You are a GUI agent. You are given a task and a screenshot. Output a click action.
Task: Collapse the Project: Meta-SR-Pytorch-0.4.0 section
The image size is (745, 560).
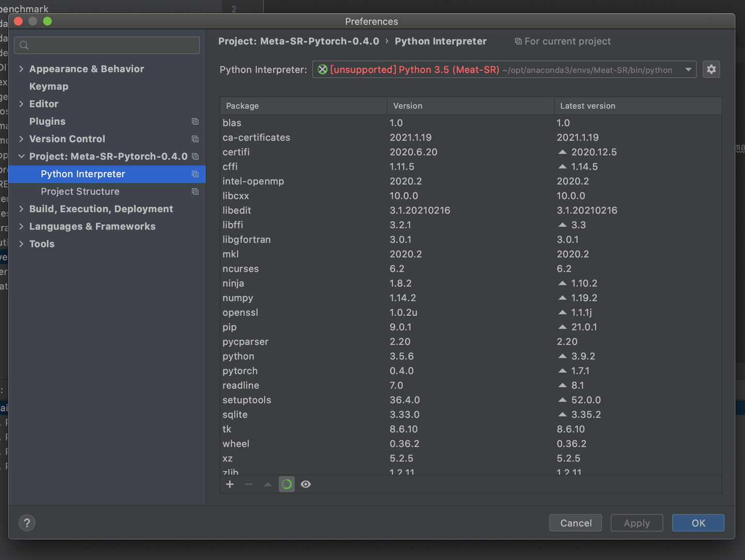(21, 156)
